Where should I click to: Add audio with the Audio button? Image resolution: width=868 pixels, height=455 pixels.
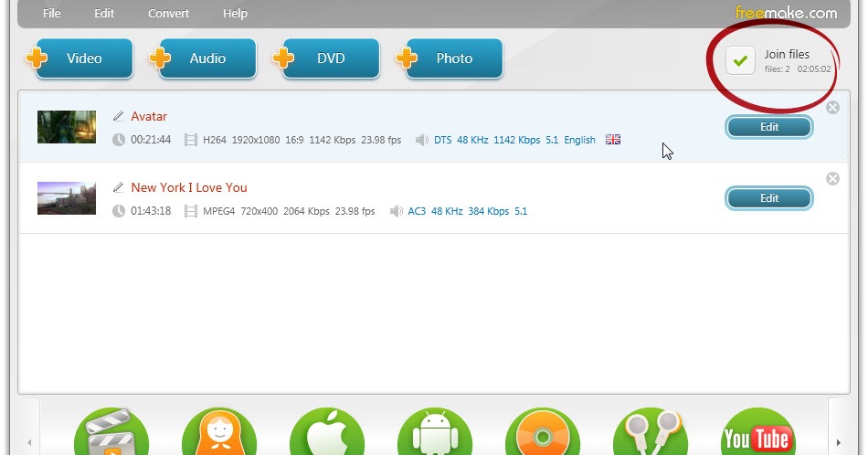[x=207, y=58]
